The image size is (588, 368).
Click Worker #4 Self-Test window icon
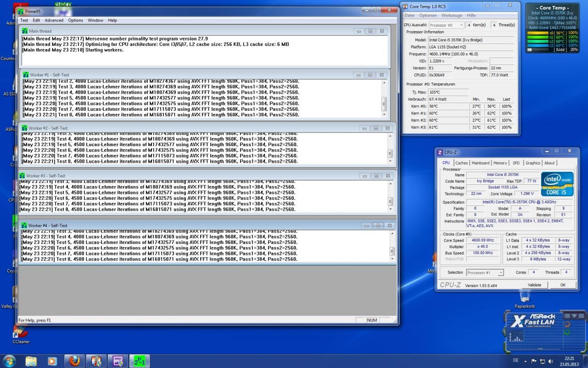click(x=25, y=226)
